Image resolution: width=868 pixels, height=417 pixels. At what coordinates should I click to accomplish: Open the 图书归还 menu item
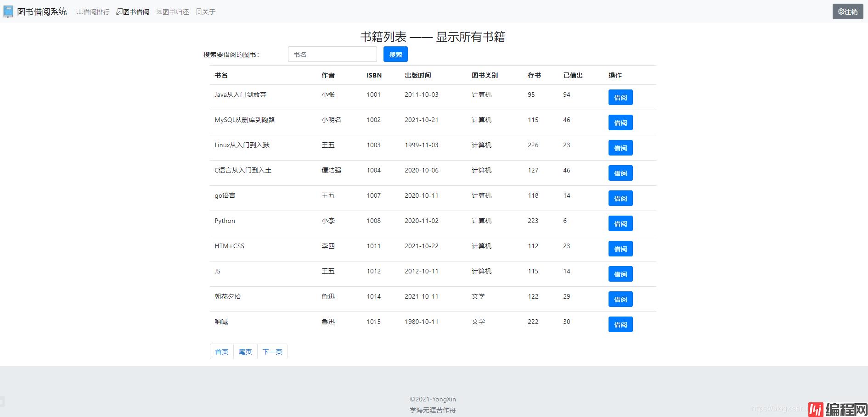click(173, 12)
